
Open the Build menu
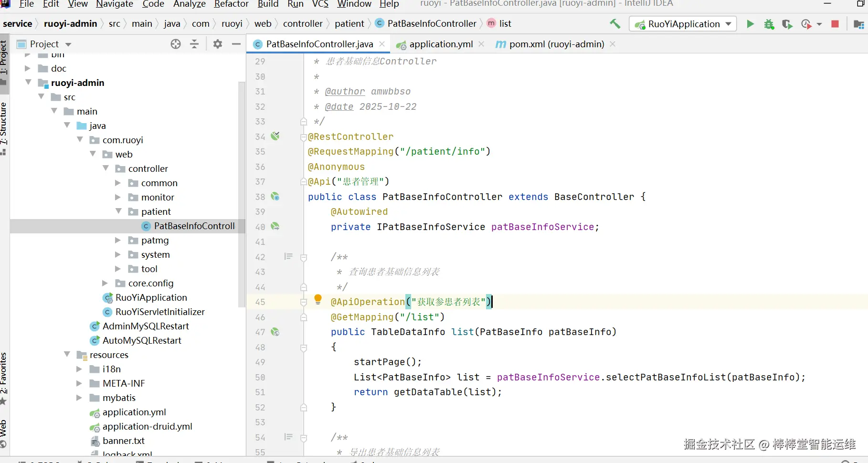point(268,4)
